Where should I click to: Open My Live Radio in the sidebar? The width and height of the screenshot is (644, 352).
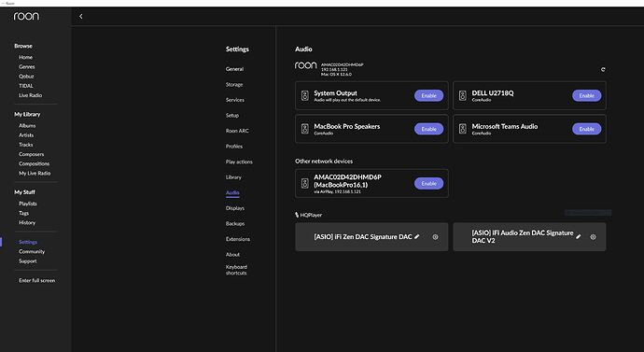point(35,173)
